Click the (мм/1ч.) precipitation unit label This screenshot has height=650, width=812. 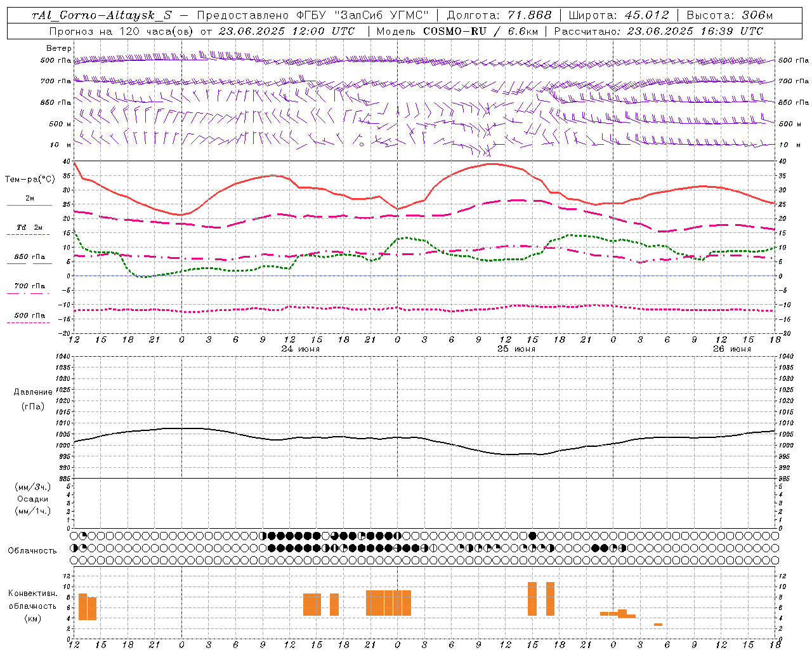33,511
